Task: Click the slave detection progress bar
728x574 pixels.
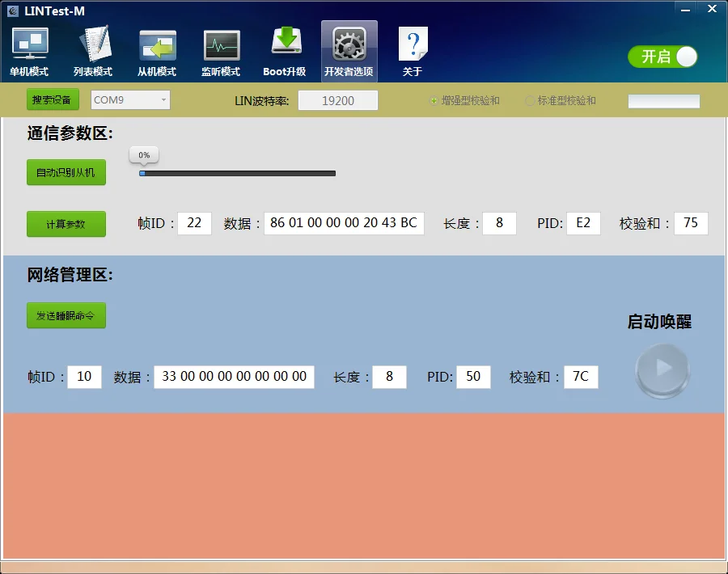Action: coord(237,174)
